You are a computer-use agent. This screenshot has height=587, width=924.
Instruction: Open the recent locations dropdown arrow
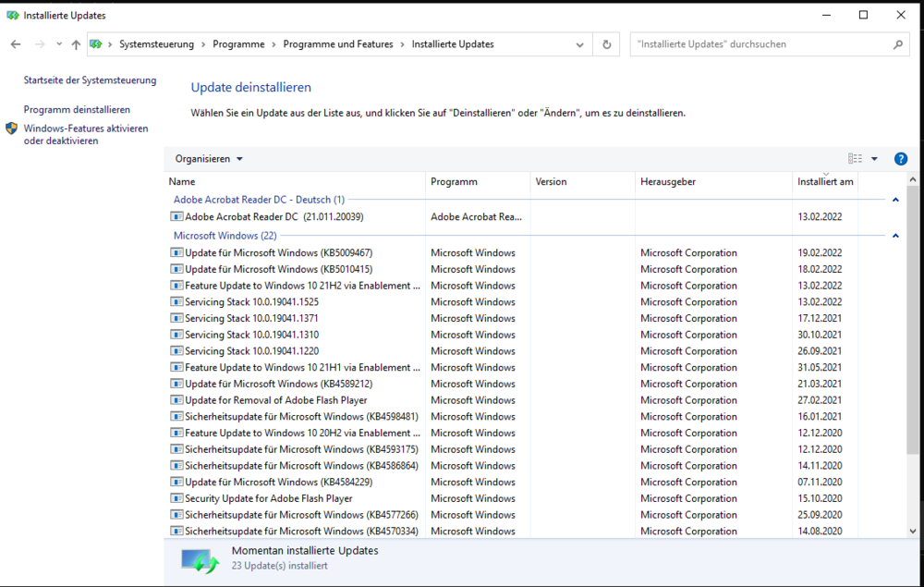(59, 44)
